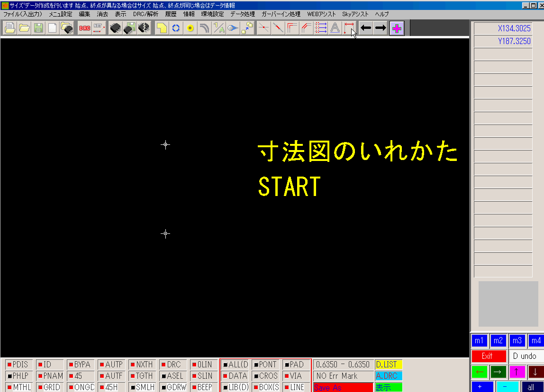Select the m1 memory button
Screen dimensions: 544x392
pos(479,340)
